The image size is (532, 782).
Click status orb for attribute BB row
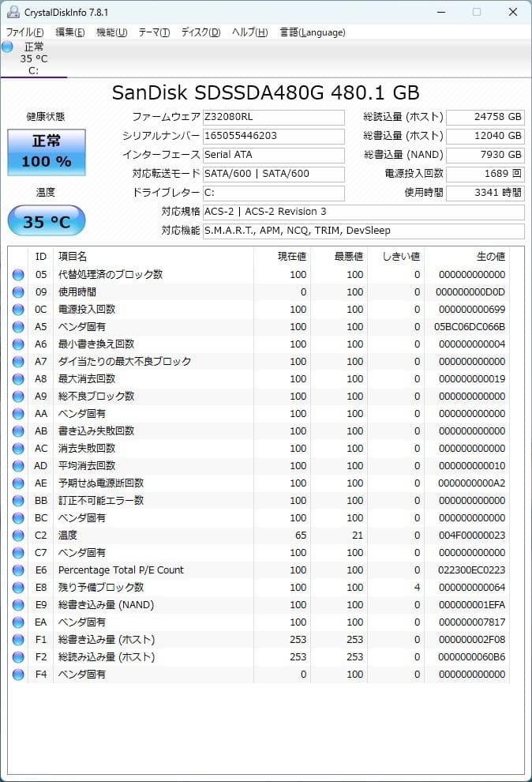tap(18, 501)
